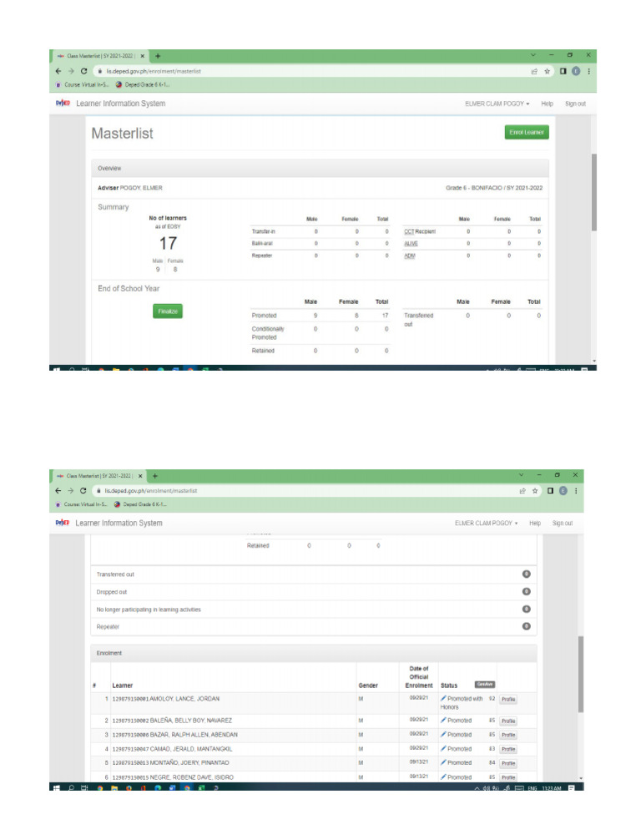Click share icon in upper screenshot address bar
This screenshot has height=840, width=641.
[x=534, y=71]
